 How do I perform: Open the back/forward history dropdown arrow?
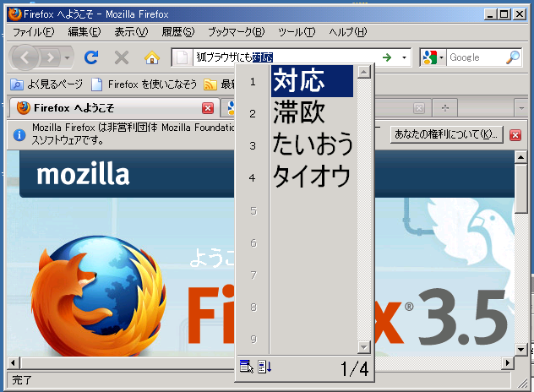pos(67,57)
